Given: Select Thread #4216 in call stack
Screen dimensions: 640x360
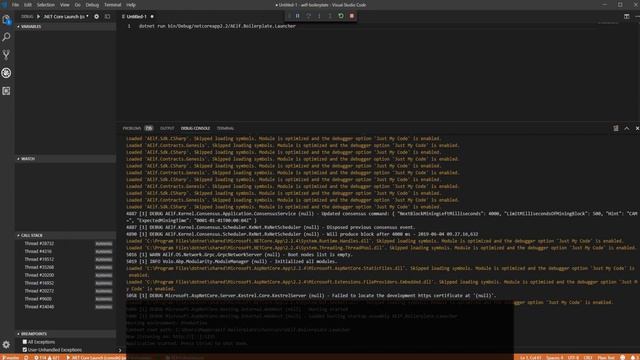Looking at the screenshot, I should (38, 251).
